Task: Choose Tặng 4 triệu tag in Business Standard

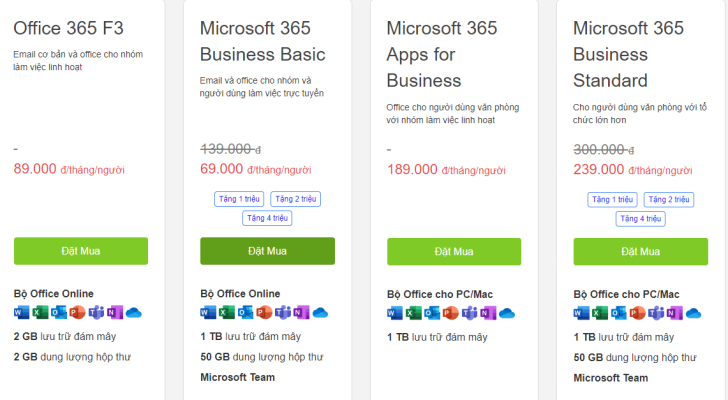Action: pyautogui.click(x=640, y=219)
